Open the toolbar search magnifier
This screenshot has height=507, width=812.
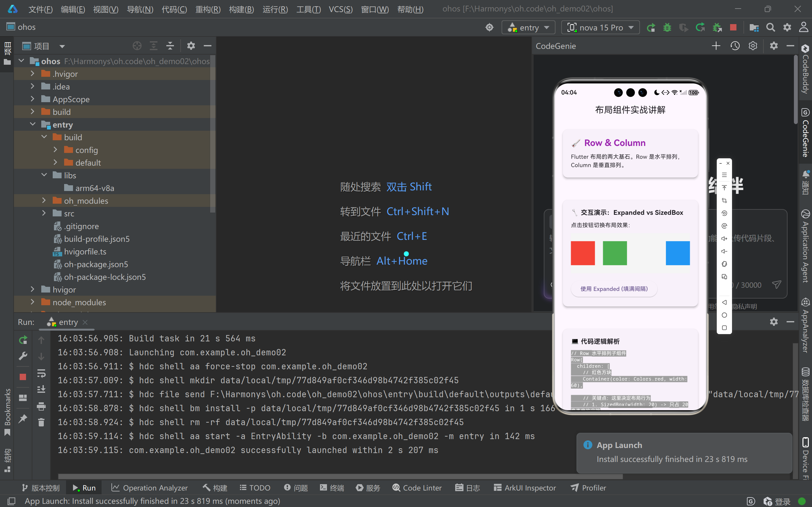(x=770, y=28)
